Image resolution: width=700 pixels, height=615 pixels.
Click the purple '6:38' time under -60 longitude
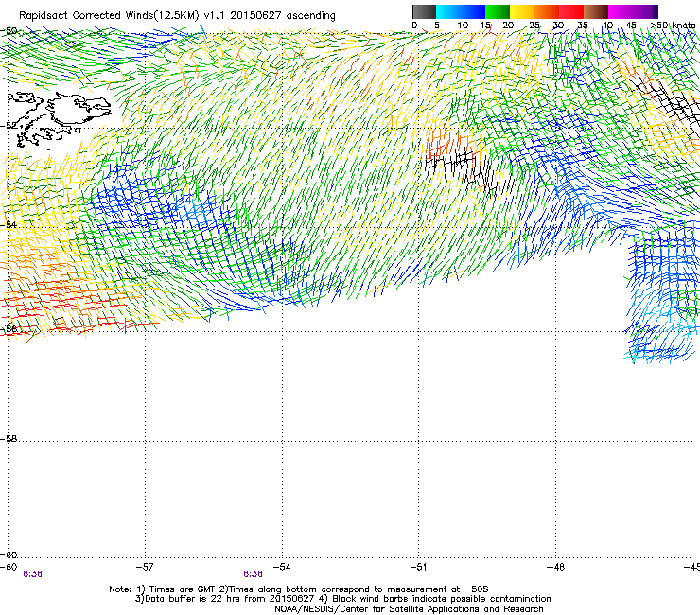pos(32,574)
